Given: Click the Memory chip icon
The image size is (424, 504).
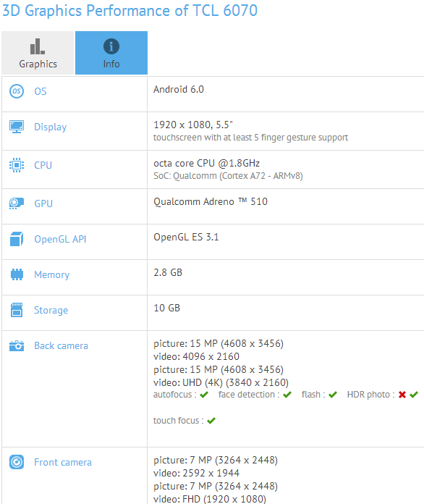Looking at the screenshot, I should point(17,274).
